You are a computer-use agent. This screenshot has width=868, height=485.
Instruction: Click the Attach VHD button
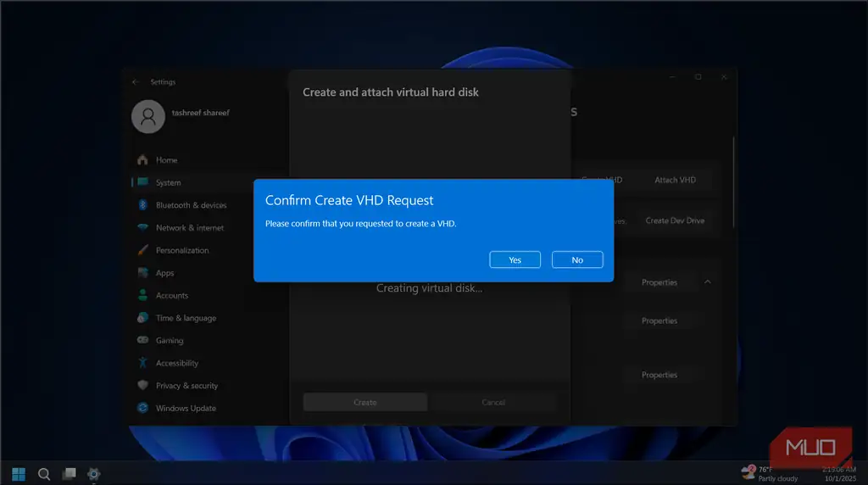pos(675,180)
